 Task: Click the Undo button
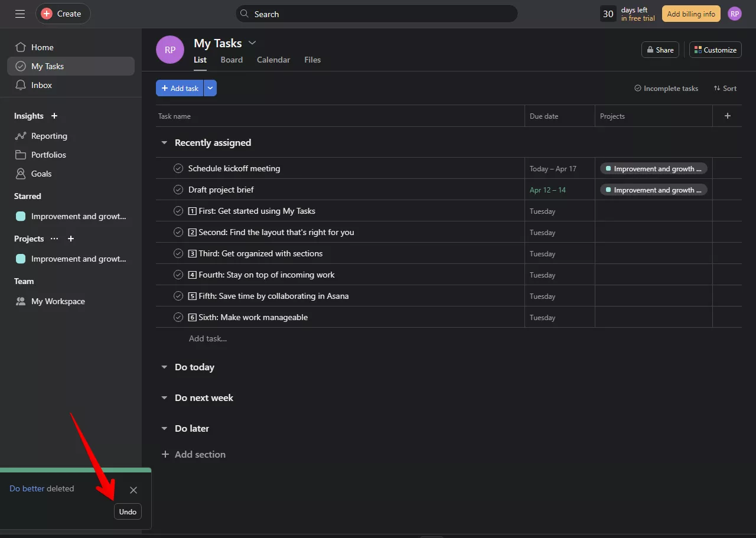128,511
